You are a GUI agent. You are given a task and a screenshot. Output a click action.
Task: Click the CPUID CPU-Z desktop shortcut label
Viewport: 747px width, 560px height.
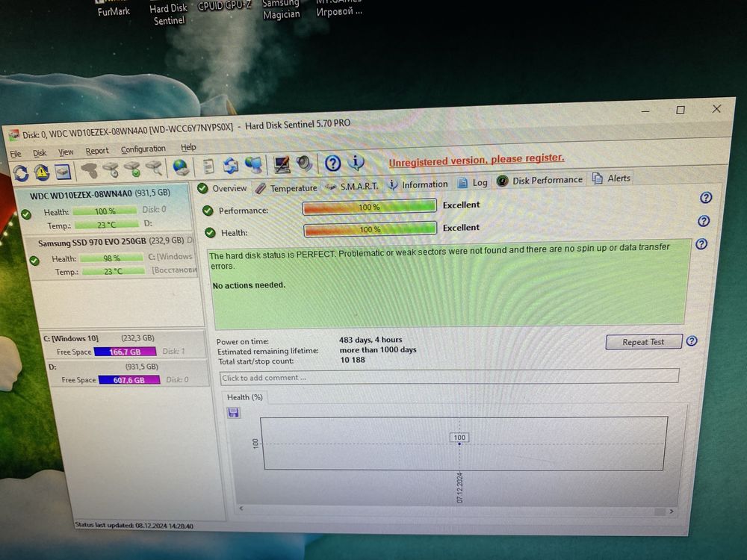pyautogui.click(x=224, y=6)
